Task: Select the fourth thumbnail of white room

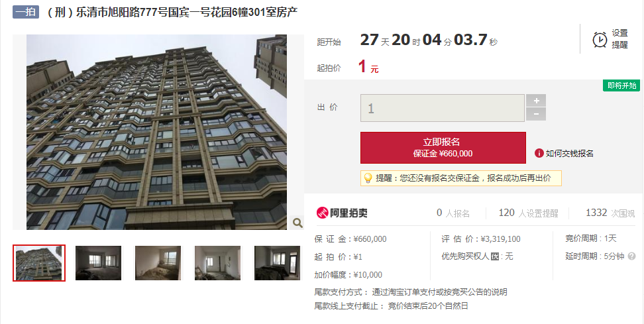Action: pos(217,263)
